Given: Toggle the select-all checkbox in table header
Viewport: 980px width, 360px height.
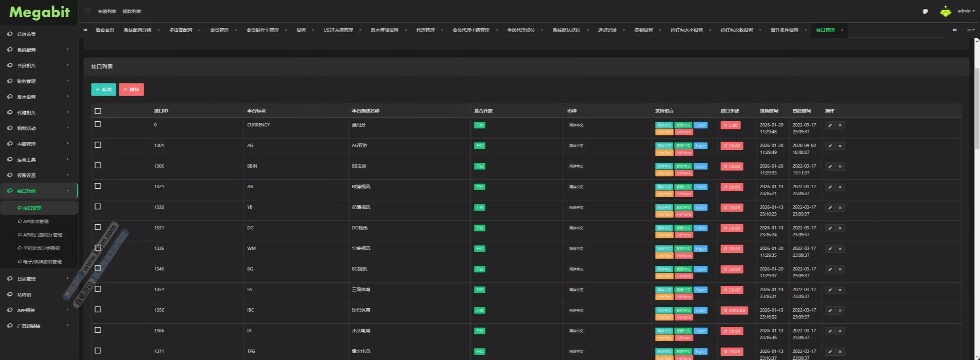Looking at the screenshot, I should 98,111.
